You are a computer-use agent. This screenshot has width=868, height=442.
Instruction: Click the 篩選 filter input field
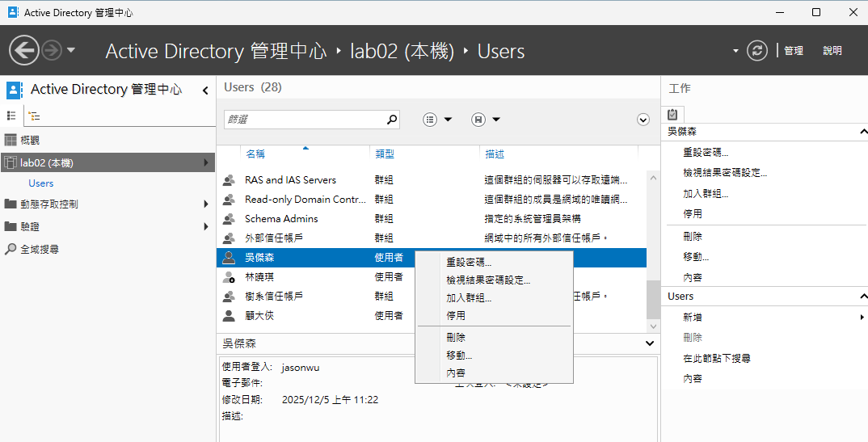[x=305, y=120]
